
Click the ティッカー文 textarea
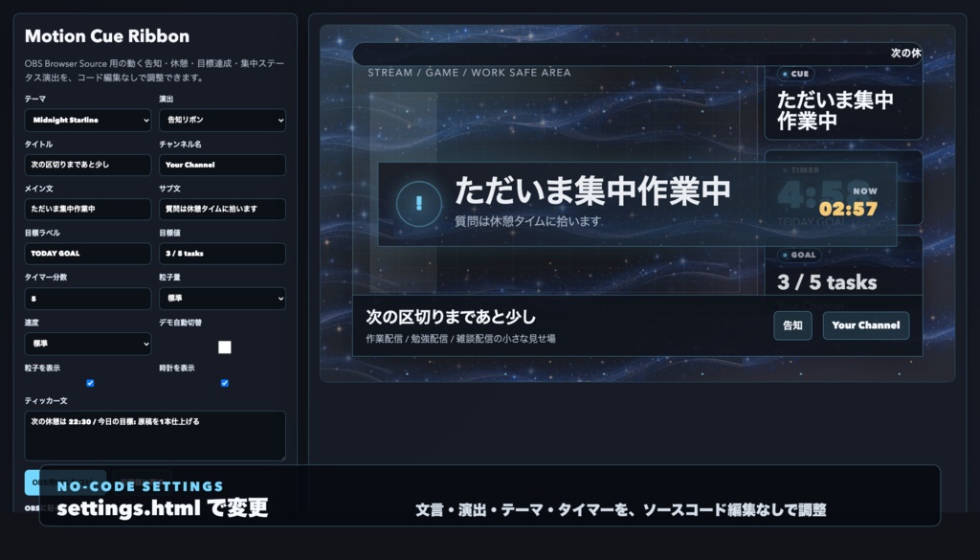click(x=155, y=436)
